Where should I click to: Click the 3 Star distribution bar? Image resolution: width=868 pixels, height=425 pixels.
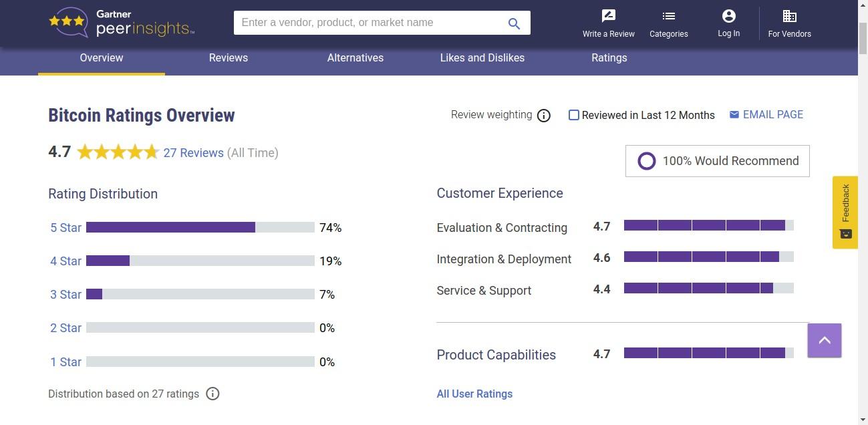pos(200,294)
